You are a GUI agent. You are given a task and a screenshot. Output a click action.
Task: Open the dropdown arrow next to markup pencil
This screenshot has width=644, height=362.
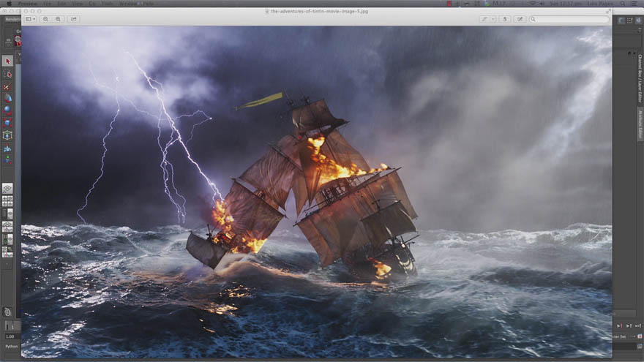click(x=493, y=19)
